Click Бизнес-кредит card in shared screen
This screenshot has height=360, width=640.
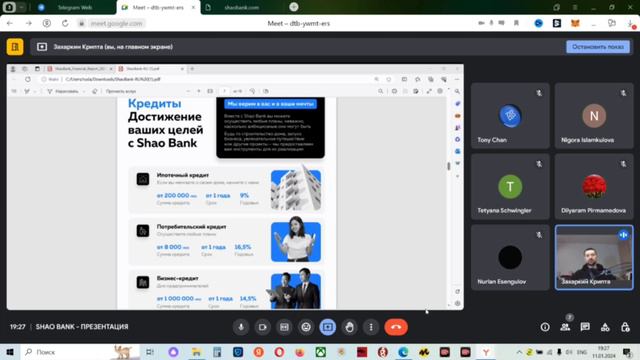tap(227, 289)
